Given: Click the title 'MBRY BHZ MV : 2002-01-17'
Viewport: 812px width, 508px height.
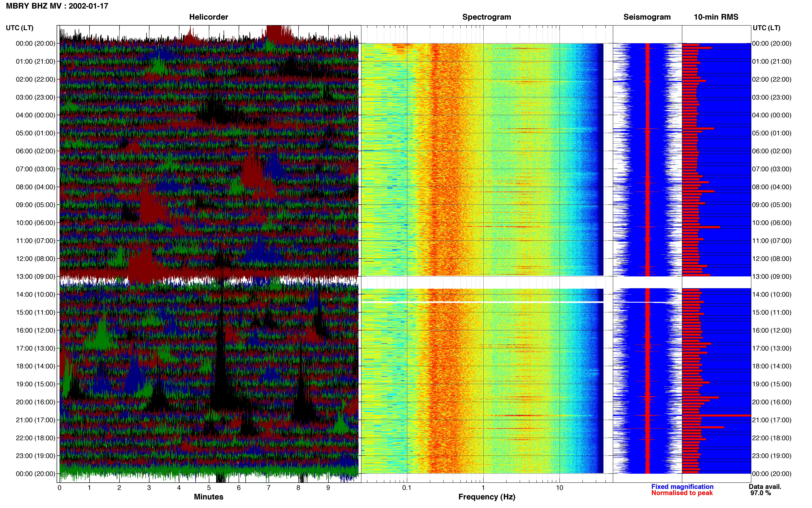Looking at the screenshot, I should click(57, 6).
